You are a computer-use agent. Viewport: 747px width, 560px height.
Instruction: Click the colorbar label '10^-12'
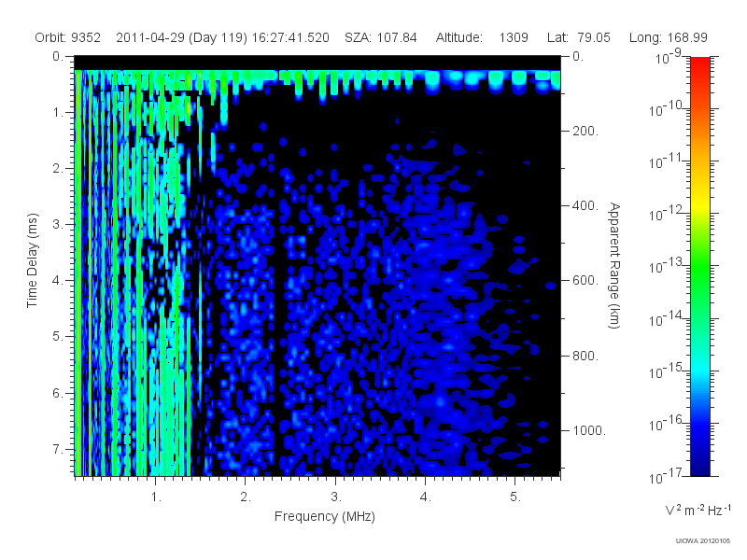[x=668, y=215]
